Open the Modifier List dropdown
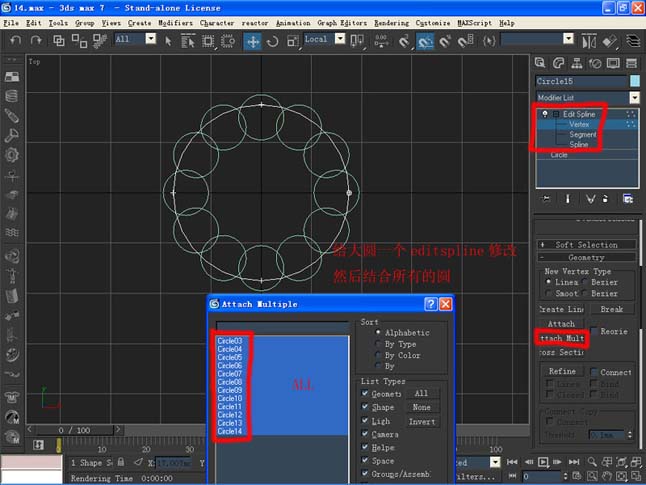Viewport: 646px width, 485px height. click(634, 98)
